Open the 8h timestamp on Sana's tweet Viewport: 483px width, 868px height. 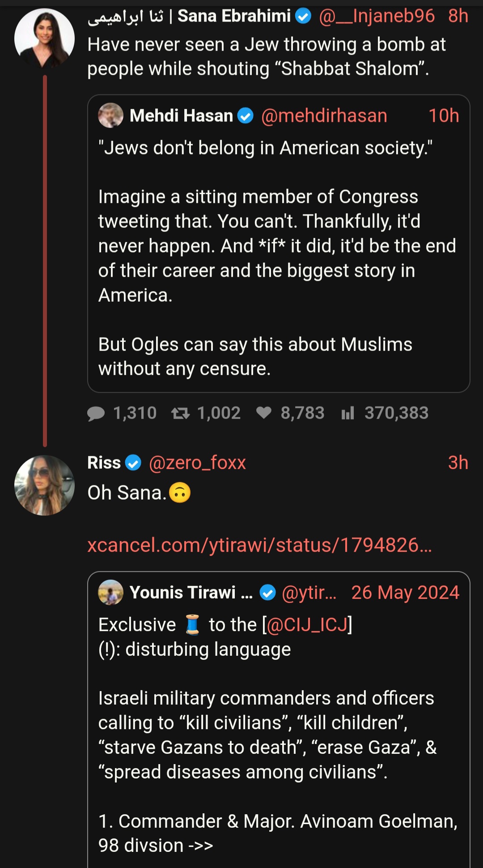click(x=458, y=16)
